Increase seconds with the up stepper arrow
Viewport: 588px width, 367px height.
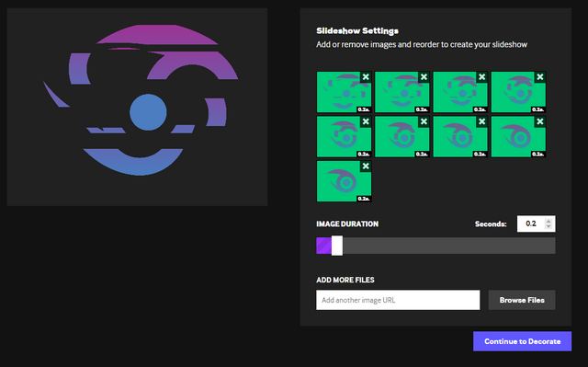[x=548, y=221]
